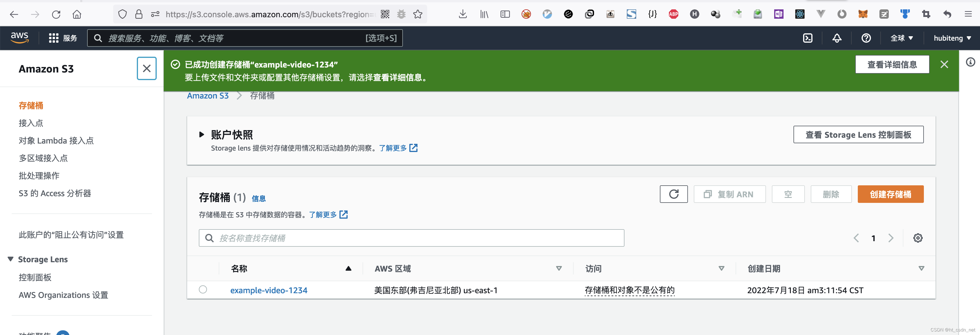This screenshot has height=335, width=980.
Task: Go to next page of buckets
Action: [891, 238]
